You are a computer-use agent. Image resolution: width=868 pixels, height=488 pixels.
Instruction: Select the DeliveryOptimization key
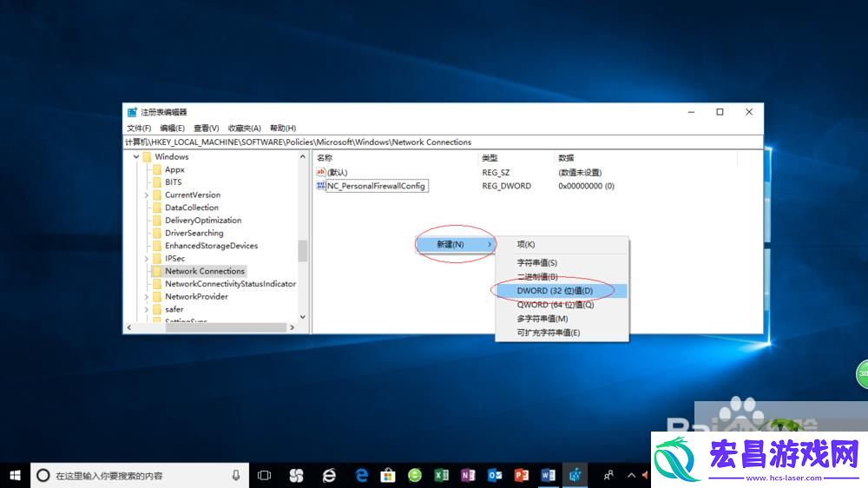203,220
